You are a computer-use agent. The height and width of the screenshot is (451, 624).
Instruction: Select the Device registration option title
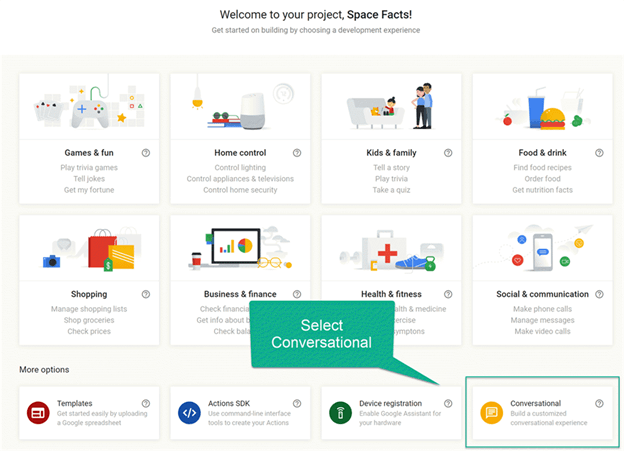click(x=390, y=403)
